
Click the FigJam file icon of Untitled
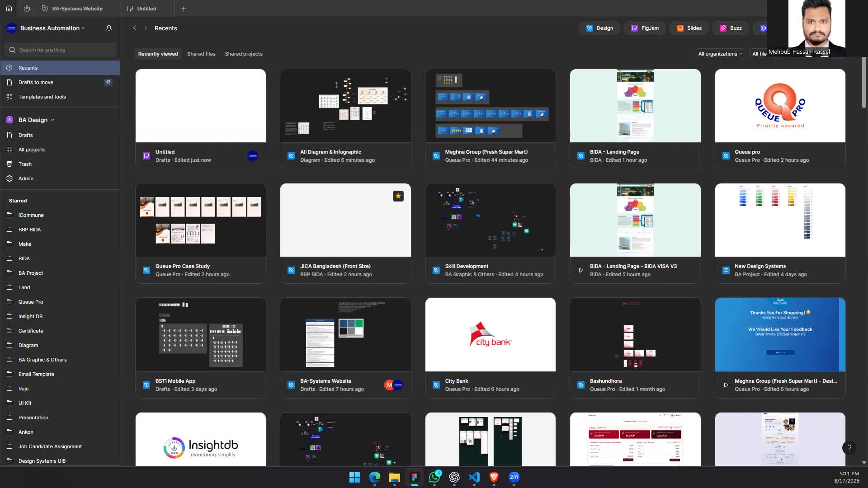click(146, 156)
